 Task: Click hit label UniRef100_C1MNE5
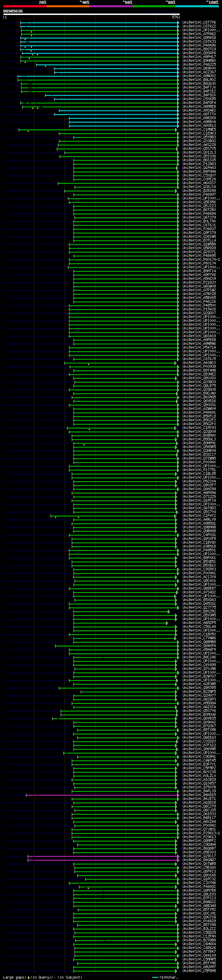[199, 129]
